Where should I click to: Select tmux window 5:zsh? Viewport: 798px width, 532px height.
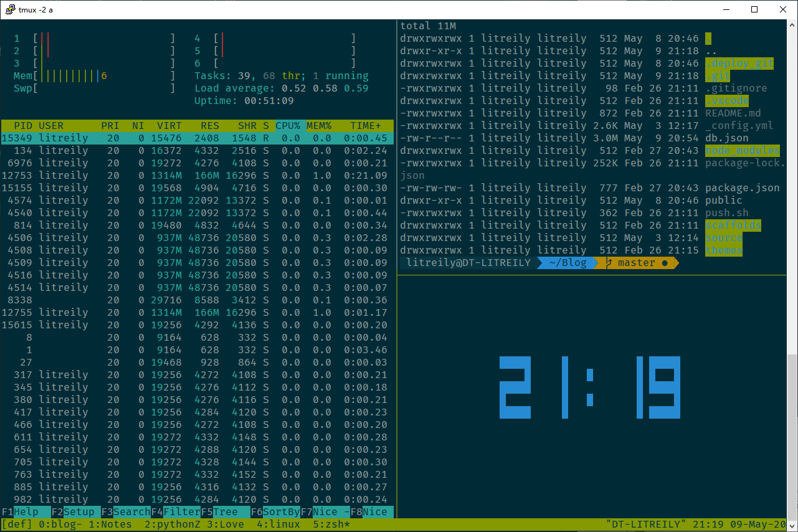(331, 525)
